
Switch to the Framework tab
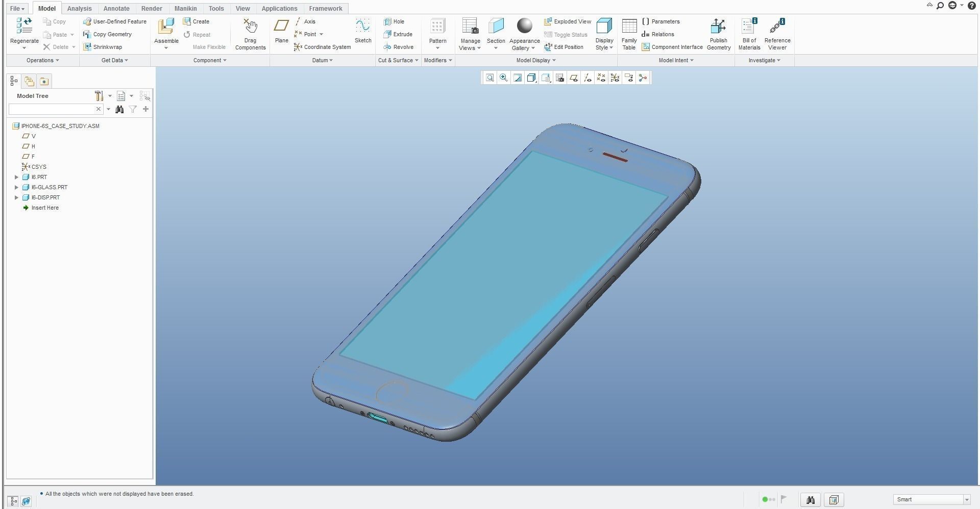[326, 9]
